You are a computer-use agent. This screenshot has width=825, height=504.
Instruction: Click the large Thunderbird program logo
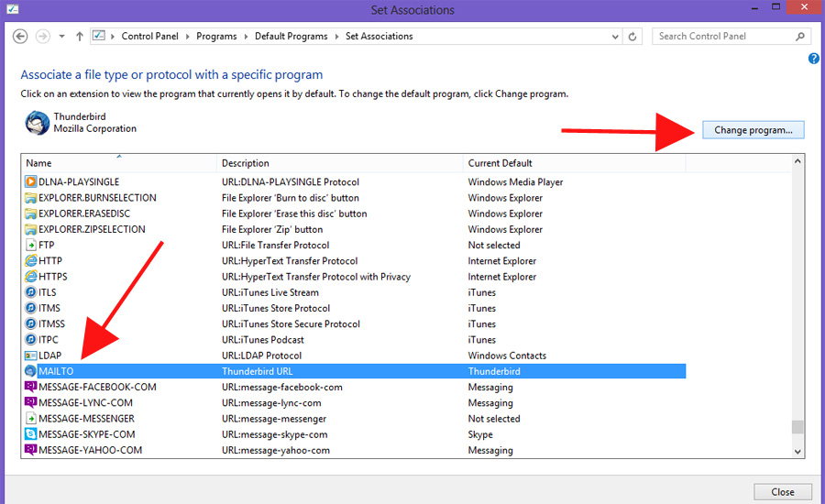[x=38, y=123]
